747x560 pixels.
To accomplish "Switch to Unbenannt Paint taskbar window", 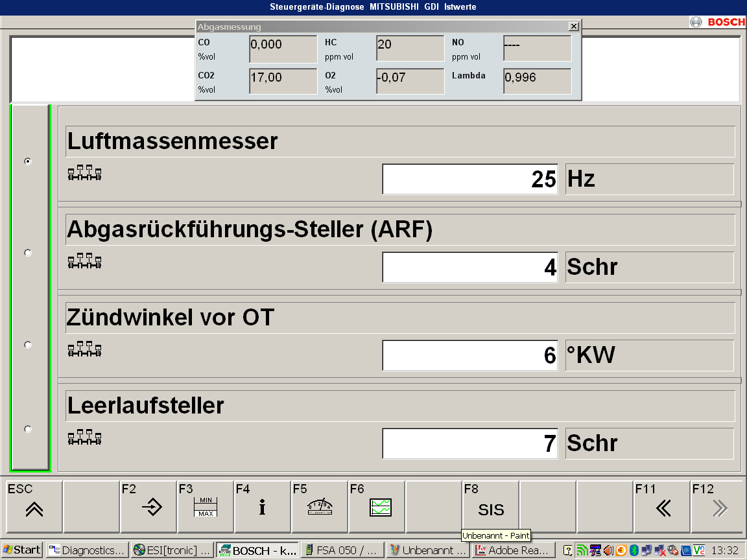I will click(x=427, y=550).
